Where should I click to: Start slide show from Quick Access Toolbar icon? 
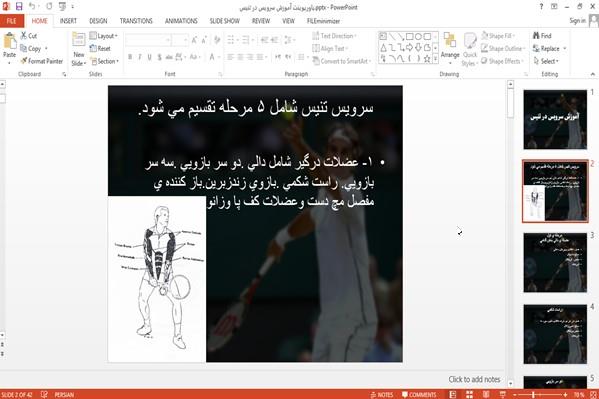pyautogui.click(x=62, y=6)
